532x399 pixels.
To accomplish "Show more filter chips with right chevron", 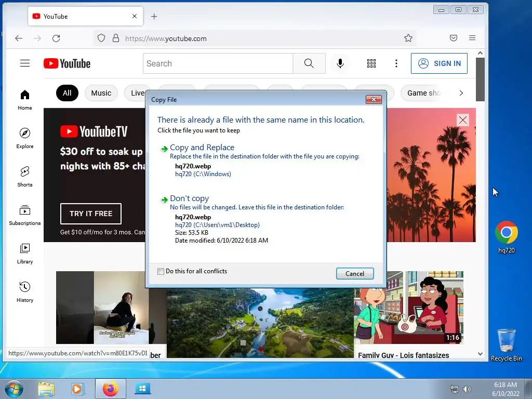I will tap(461, 93).
